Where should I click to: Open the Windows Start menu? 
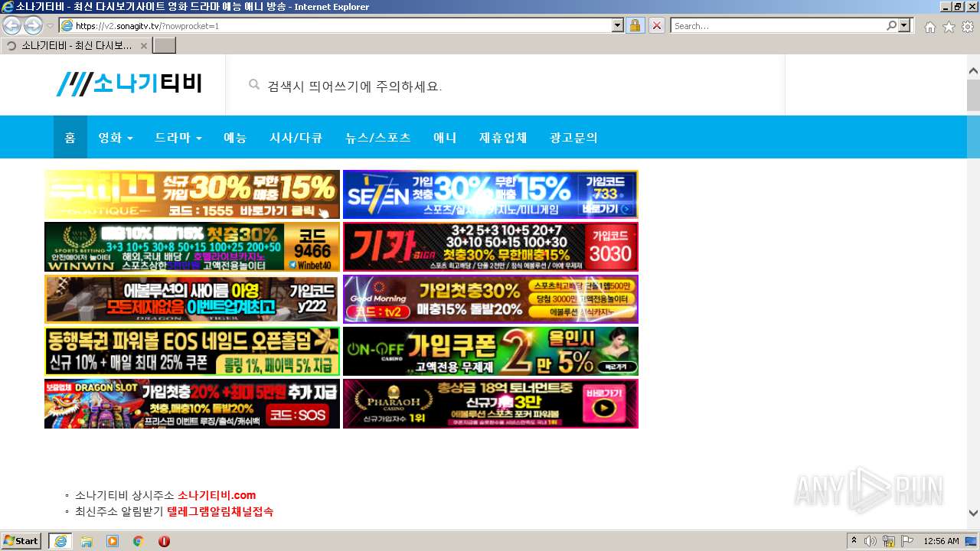pos(21,541)
